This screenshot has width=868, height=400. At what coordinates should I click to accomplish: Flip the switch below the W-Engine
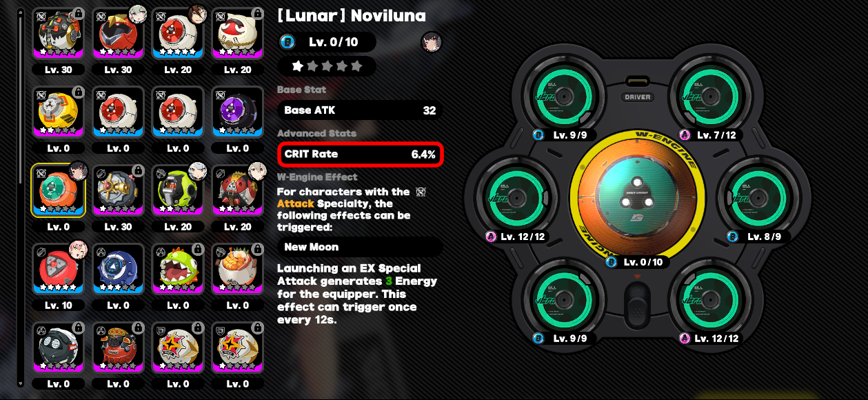(637, 302)
